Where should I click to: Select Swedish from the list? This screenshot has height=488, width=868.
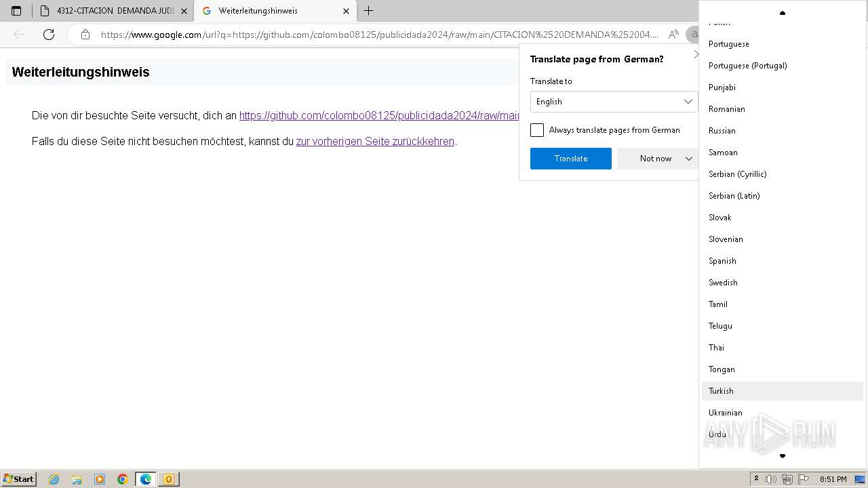click(x=782, y=283)
